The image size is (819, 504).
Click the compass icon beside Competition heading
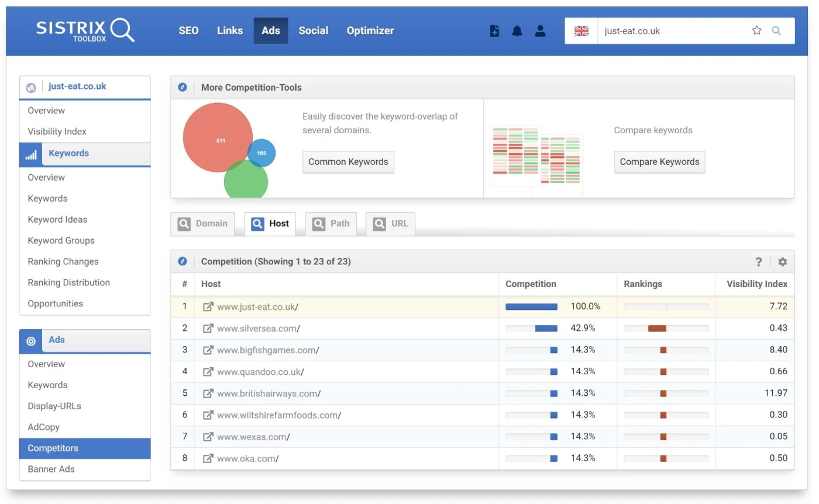click(183, 261)
